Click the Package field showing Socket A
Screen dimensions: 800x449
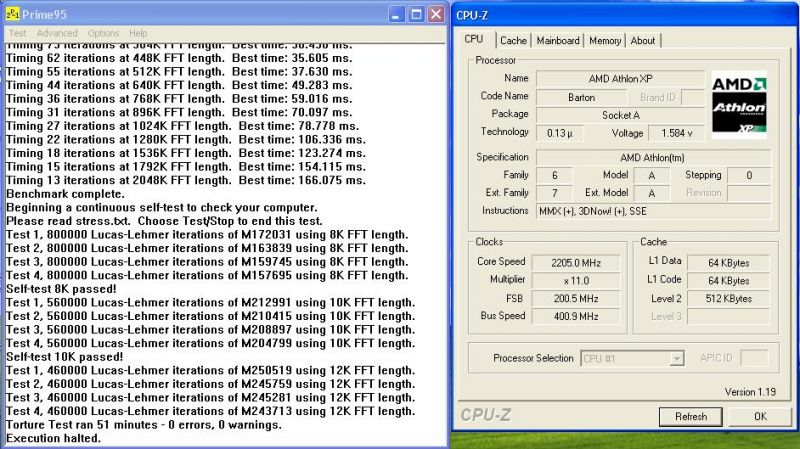(620, 115)
